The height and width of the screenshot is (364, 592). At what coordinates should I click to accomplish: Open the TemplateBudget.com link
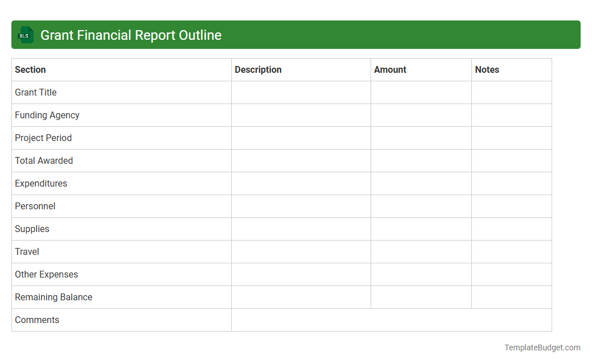point(542,346)
